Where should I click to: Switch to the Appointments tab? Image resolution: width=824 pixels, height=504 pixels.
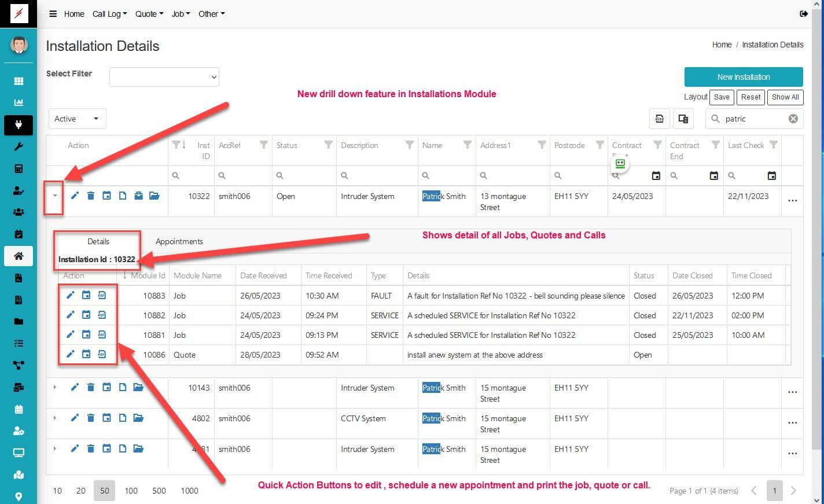179,241
